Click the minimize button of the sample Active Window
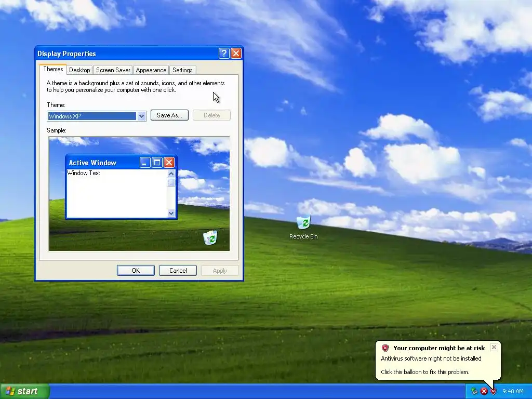Viewport: 532px width, 399px height. point(145,163)
